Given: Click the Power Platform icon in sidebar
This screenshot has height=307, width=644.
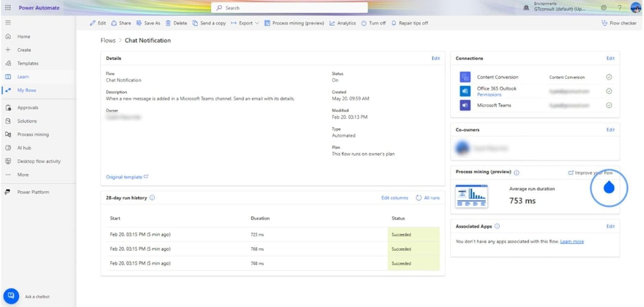Looking at the screenshot, I should (x=8, y=192).
